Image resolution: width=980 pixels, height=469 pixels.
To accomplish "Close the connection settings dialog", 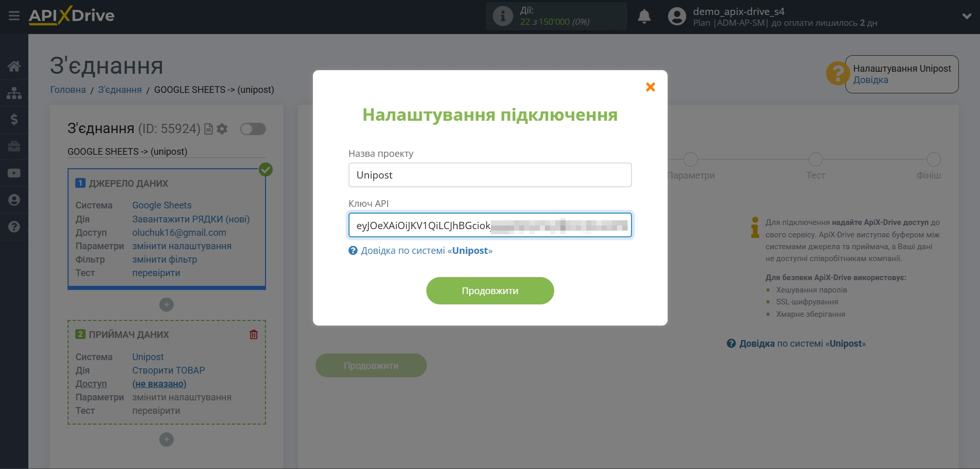I will 650,87.
